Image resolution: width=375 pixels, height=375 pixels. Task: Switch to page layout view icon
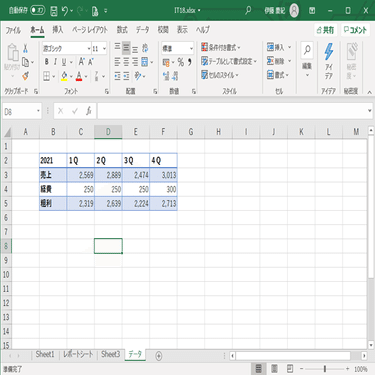pyautogui.click(x=274, y=369)
